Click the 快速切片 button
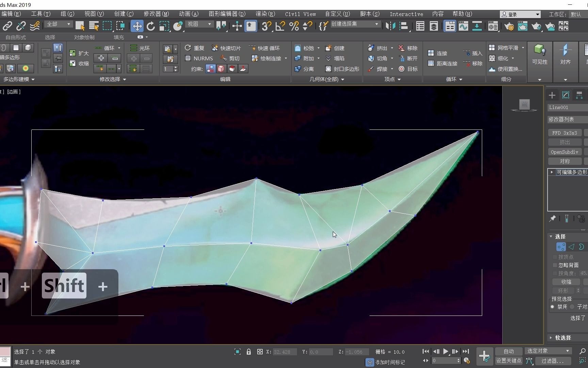Screen dimensions: 588x368 click(x=226, y=48)
